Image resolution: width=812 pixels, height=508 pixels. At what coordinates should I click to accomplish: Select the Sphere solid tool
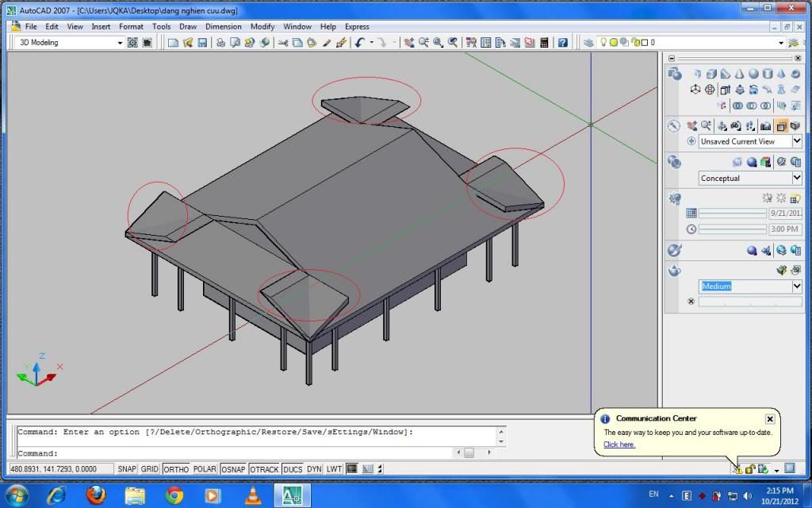pos(753,74)
